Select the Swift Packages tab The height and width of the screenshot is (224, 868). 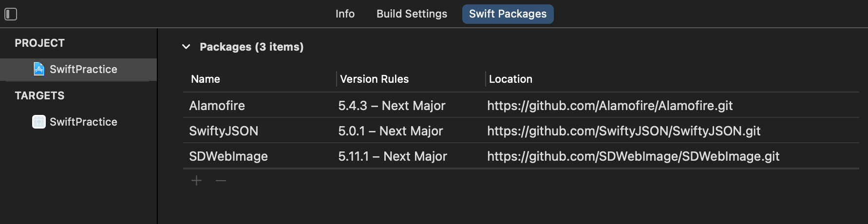[x=508, y=14]
